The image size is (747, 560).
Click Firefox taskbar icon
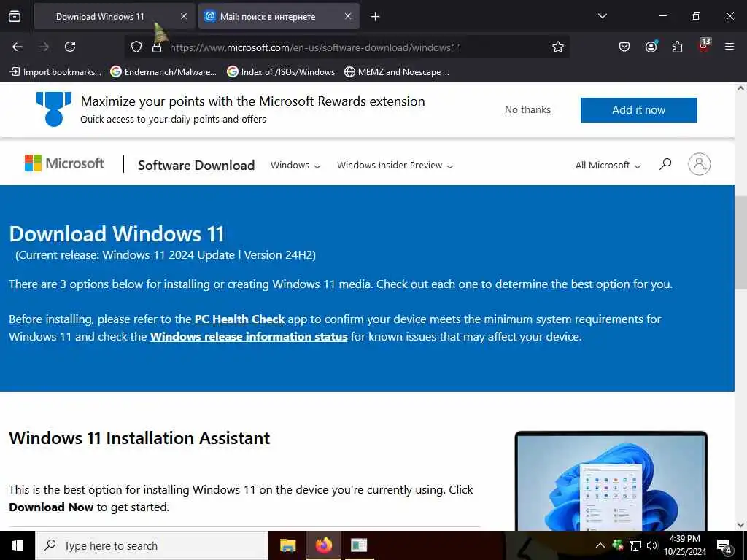(323, 545)
